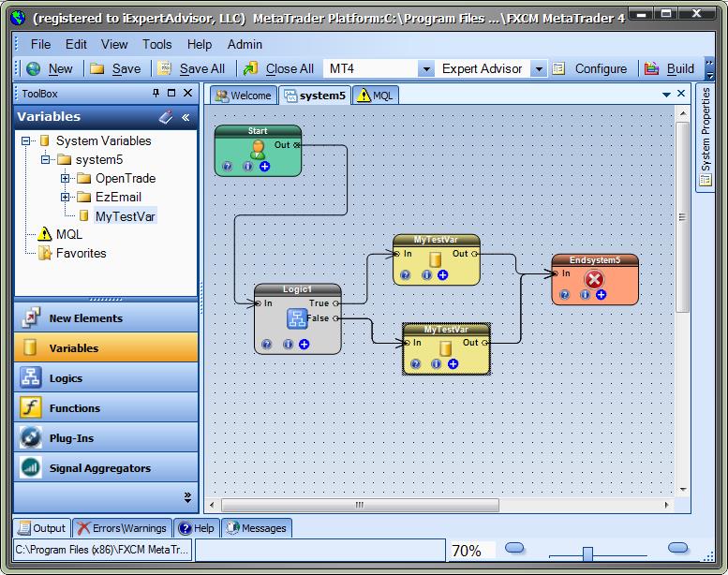Click the horizontal canvas scrollbar thumb
The height and width of the screenshot is (575, 728).
[x=360, y=505]
